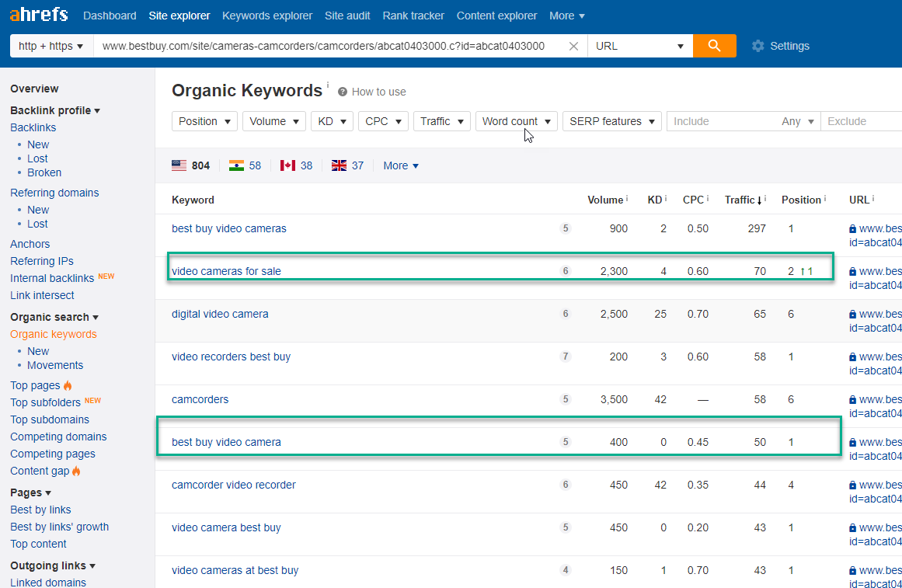This screenshot has height=588, width=902.
Task: Go to Site audit
Action: click(347, 16)
